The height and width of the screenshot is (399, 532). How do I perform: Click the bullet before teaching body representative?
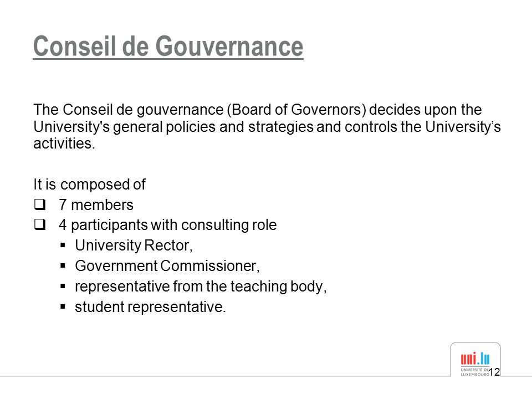63,287
